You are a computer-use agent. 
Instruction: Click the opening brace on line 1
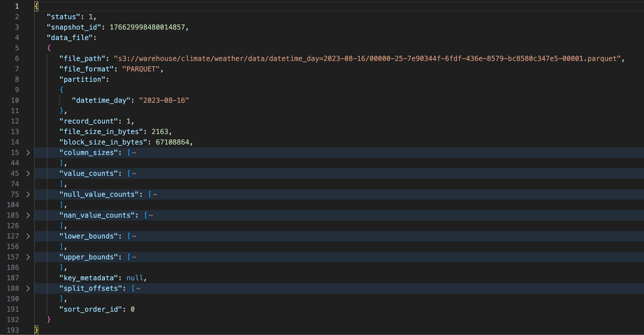click(x=36, y=6)
